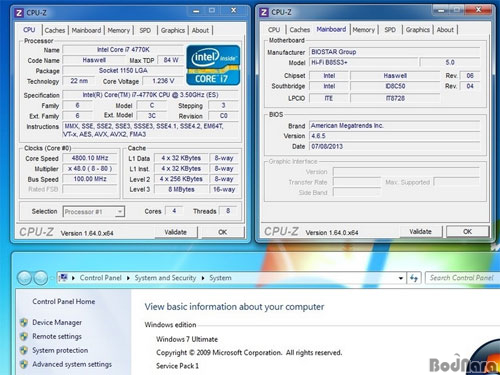Open Advanced system settings link
This screenshot has width=500, height=375.
[x=72, y=364]
